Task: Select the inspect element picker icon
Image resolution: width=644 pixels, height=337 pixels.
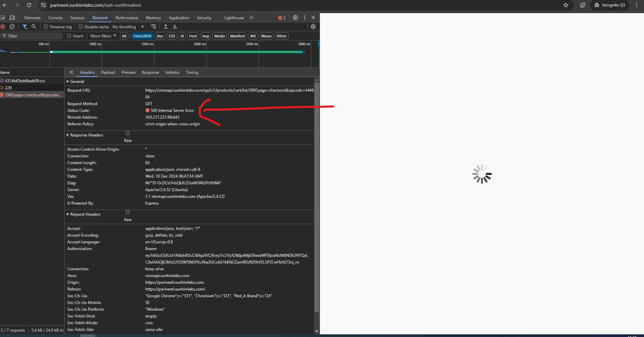Action: coord(3,18)
